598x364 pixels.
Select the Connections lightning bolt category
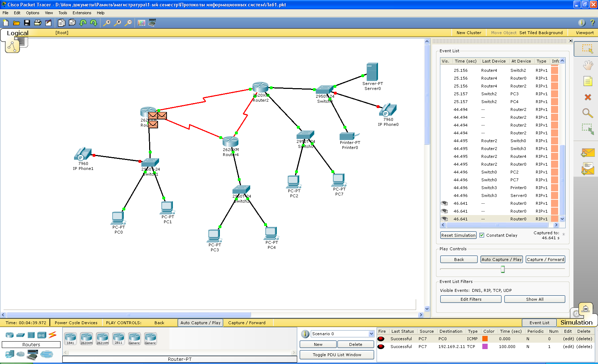(x=53, y=334)
